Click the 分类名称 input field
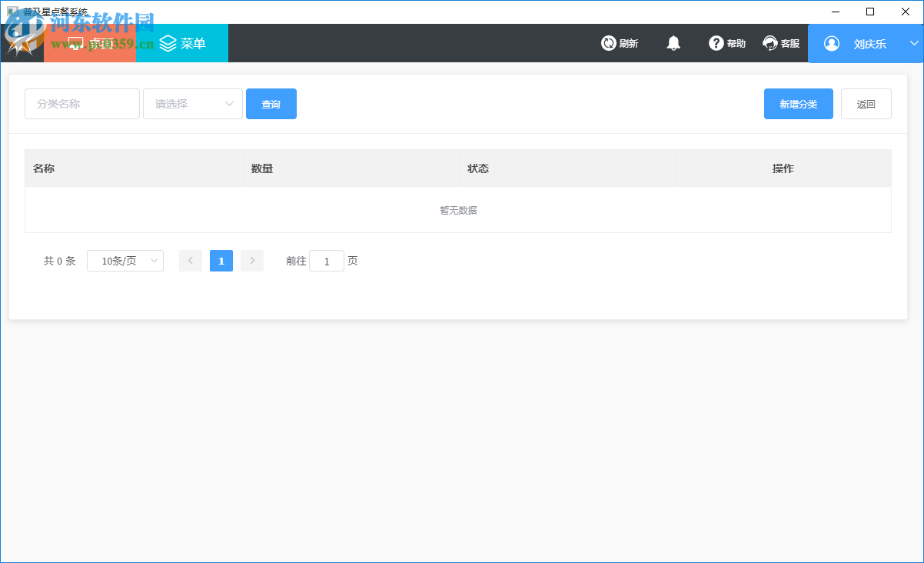This screenshot has height=563, width=924. click(x=81, y=103)
